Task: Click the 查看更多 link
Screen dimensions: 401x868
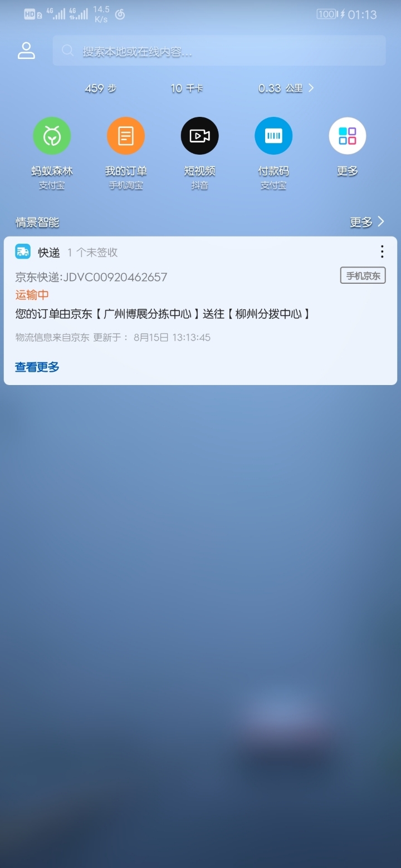Action: (37, 367)
